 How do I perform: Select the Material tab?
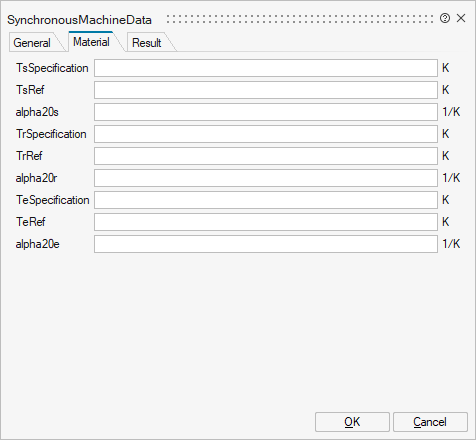coord(92,42)
